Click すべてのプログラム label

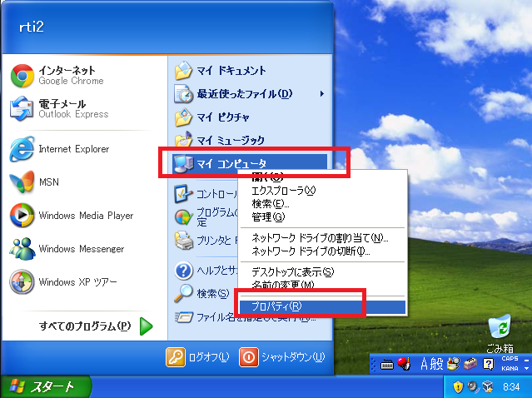[85, 326]
